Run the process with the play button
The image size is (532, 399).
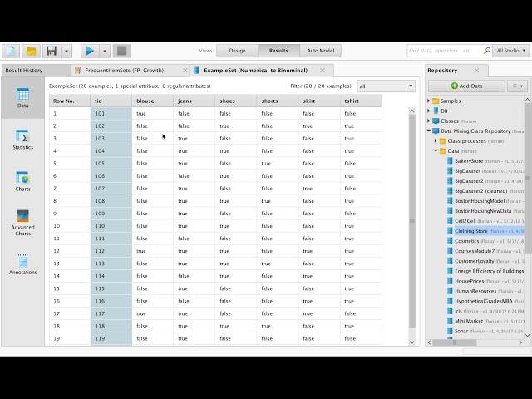point(90,51)
